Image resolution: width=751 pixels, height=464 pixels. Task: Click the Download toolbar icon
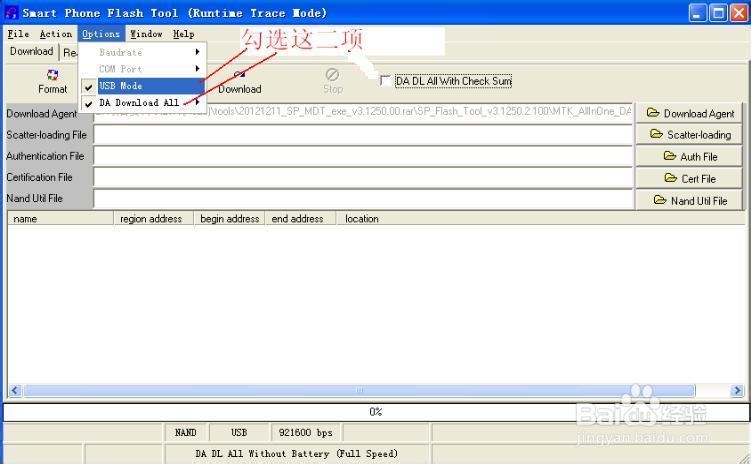pos(240,75)
